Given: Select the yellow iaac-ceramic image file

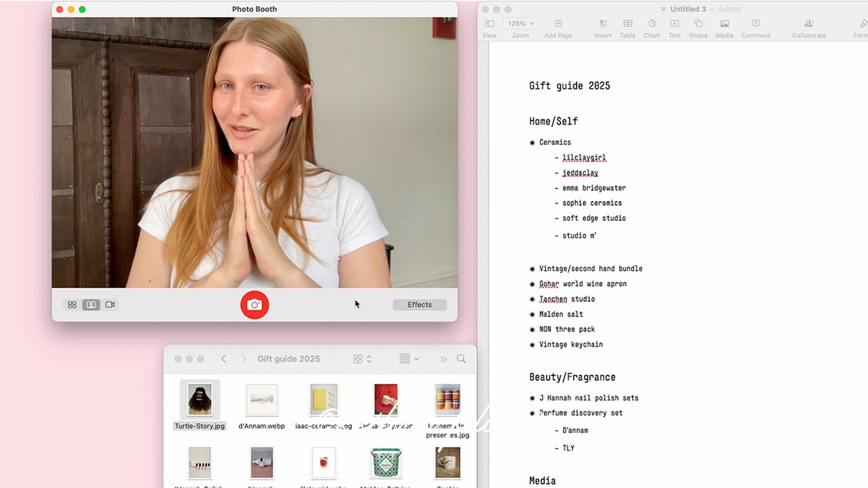Looking at the screenshot, I should [323, 400].
